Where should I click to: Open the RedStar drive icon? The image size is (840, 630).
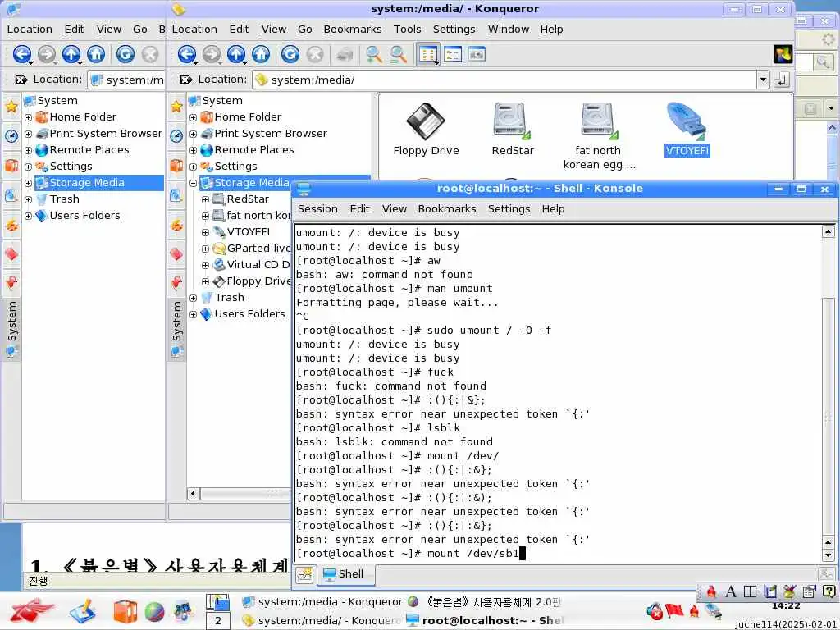(x=513, y=129)
